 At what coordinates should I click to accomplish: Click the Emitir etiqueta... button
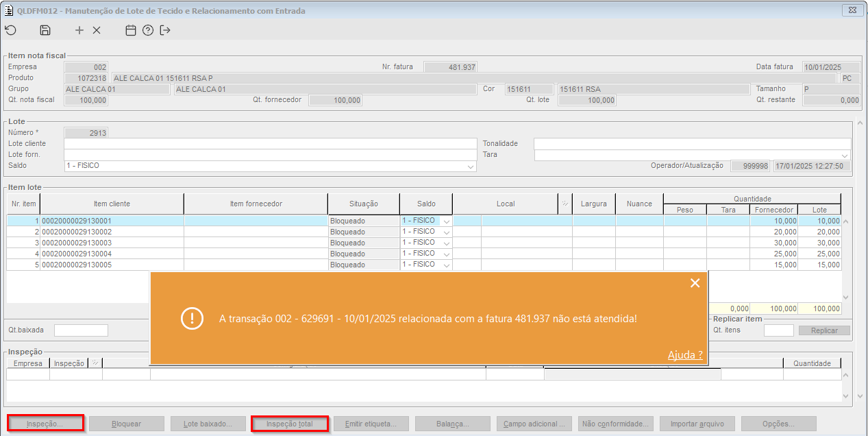[x=371, y=424]
